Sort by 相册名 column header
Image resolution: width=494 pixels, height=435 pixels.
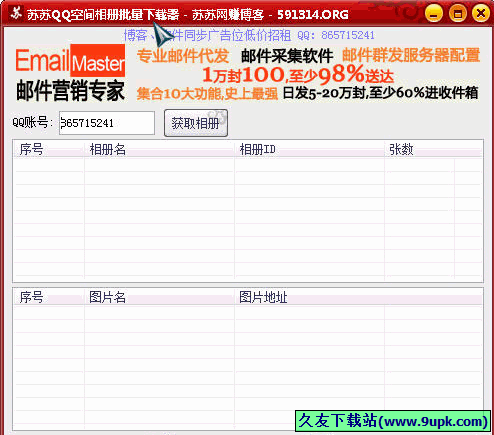[x=159, y=149]
